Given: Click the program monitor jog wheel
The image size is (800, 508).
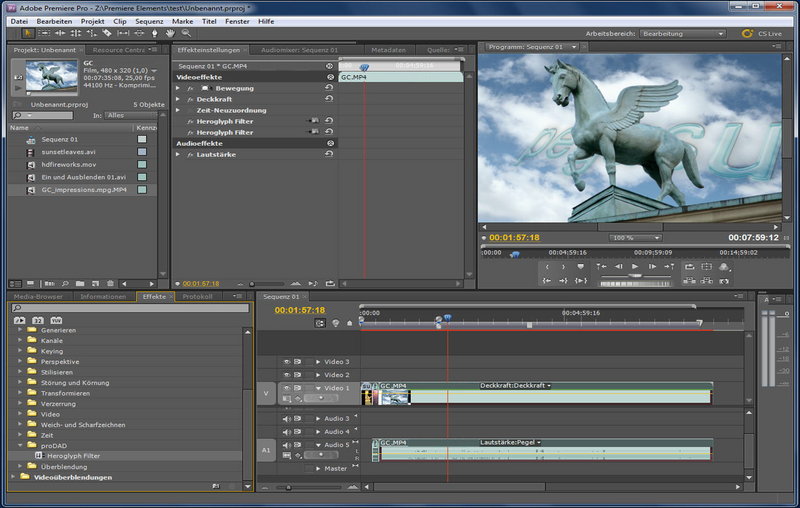Looking at the screenshot, I should point(635,284).
